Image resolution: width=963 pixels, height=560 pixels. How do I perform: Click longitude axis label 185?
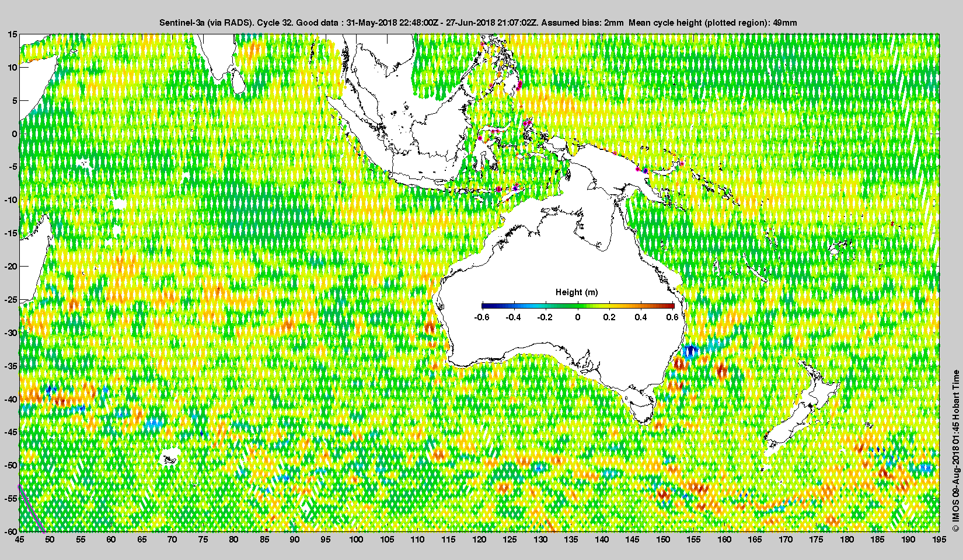[878, 540]
